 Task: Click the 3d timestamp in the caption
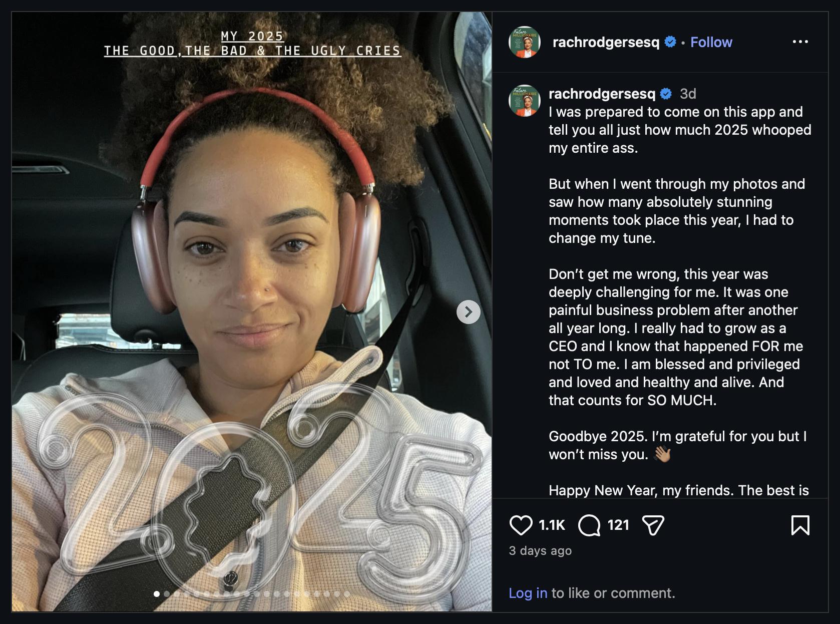coord(688,94)
